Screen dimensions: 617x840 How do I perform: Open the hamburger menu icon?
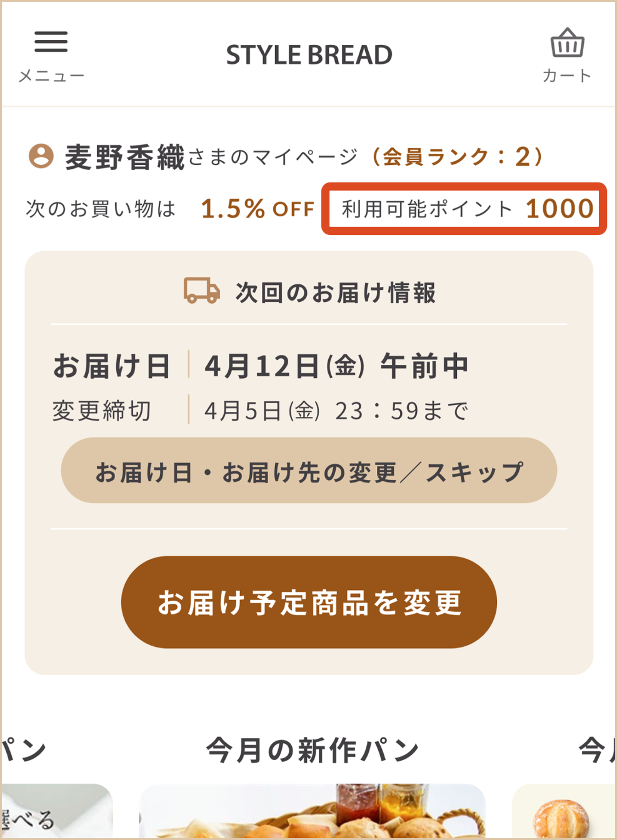click(x=51, y=42)
